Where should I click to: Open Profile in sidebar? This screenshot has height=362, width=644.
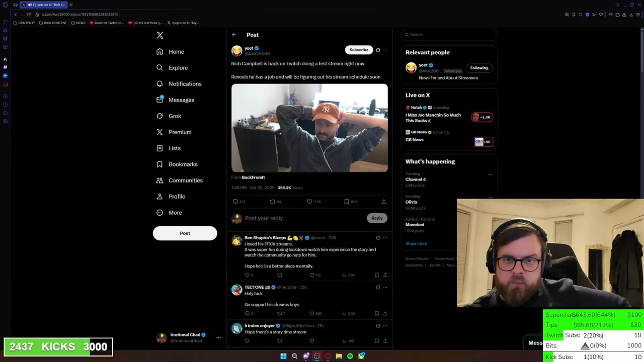tap(171, 197)
